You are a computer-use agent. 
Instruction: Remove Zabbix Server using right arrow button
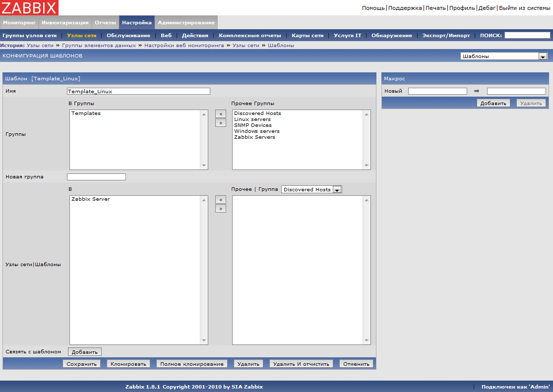(x=220, y=209)
